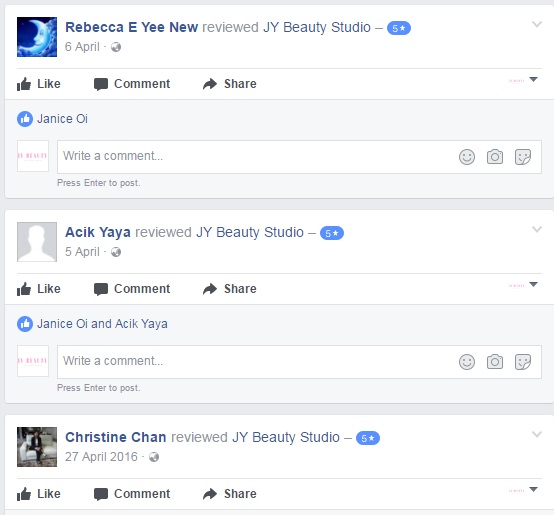This screenshot has height=515, width=554.
Task: Open identity selector dropdown on Rebecca's review
Action: pyautogui.click(x=523, y=80)
